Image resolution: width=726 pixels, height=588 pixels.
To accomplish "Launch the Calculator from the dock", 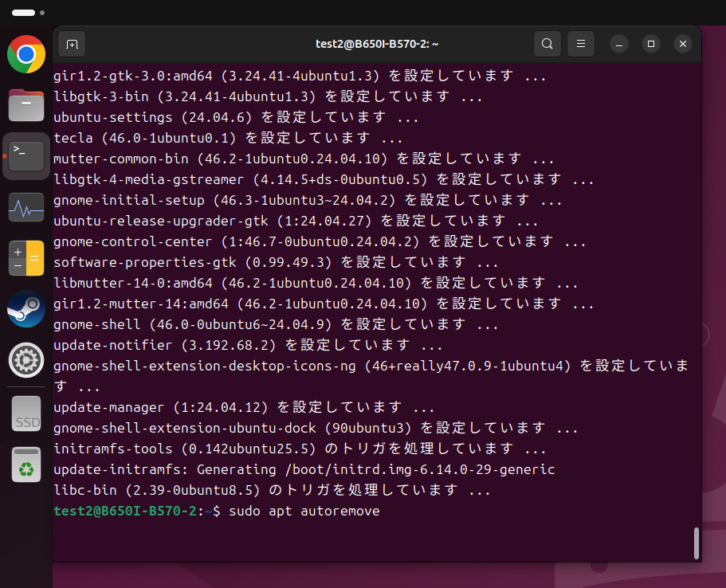I will 26,258.
